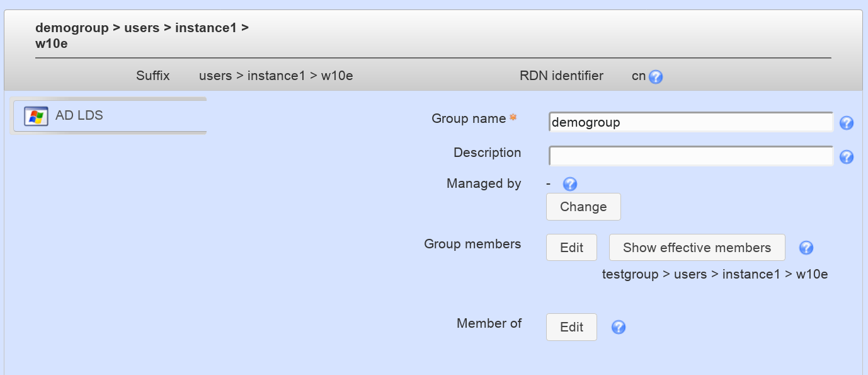The width and height of the screenshot is (868, 375).
Task: Click the Managed by label
Action: (483, 184)
